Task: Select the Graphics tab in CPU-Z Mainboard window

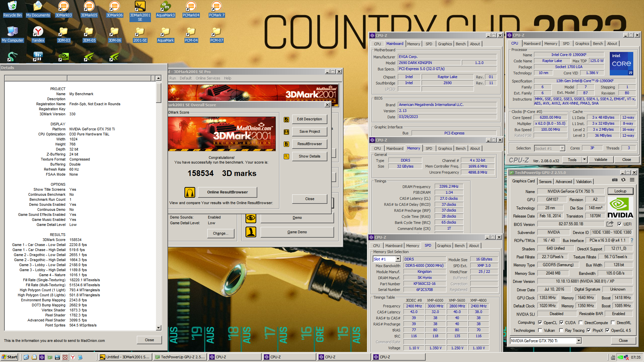Action: (x=445, y=44)
